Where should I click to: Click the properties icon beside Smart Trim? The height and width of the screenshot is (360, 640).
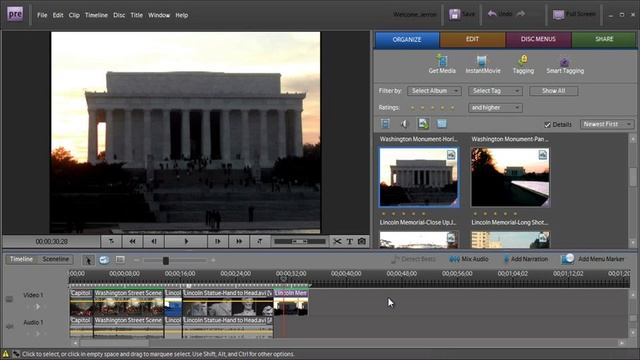120,260
